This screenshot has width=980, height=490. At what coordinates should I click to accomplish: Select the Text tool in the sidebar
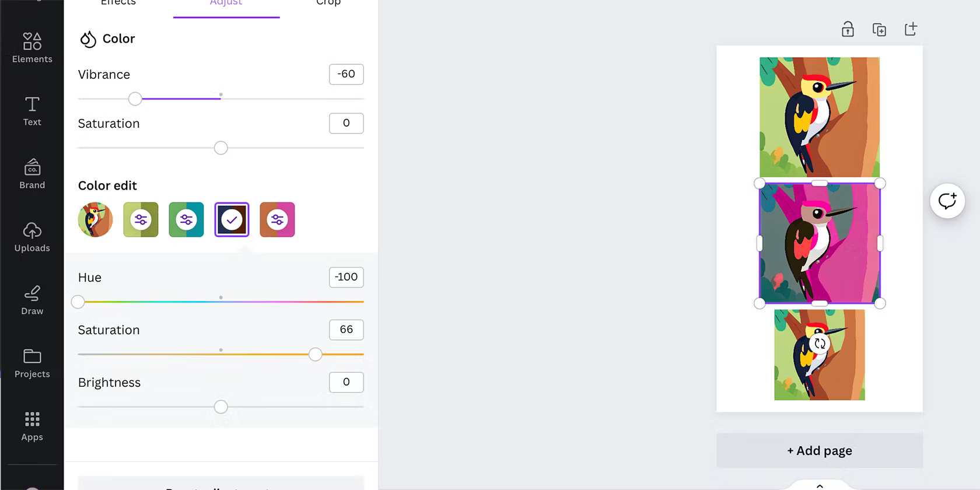point(32,111)
